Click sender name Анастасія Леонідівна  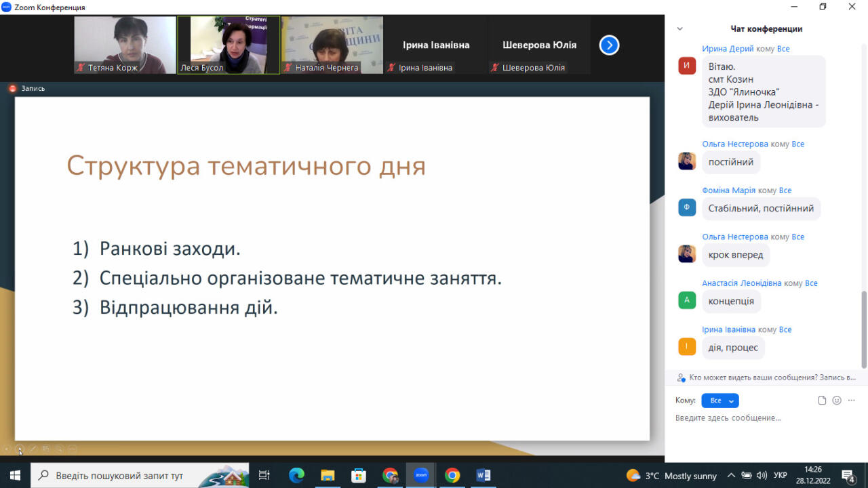[x=742, y=283]
